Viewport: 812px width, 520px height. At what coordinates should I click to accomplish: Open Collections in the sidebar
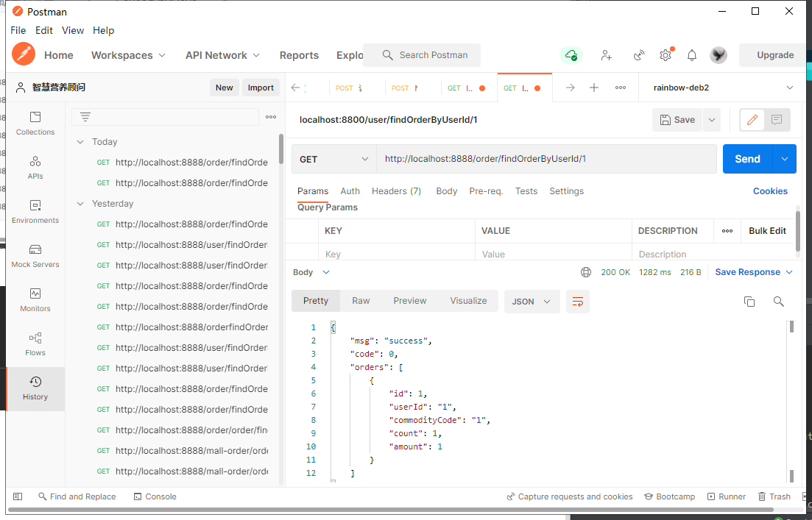pyautogui.click(x=35, y=124)
